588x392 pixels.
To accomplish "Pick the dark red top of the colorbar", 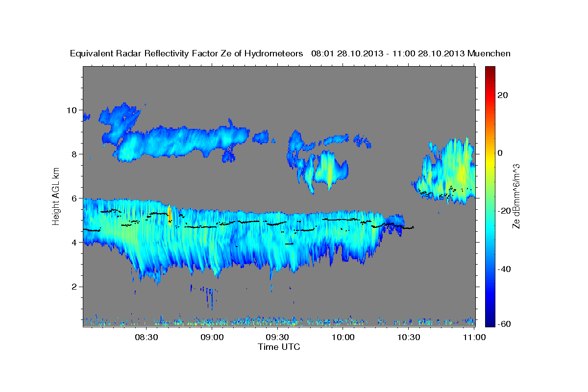I will 490,70.
